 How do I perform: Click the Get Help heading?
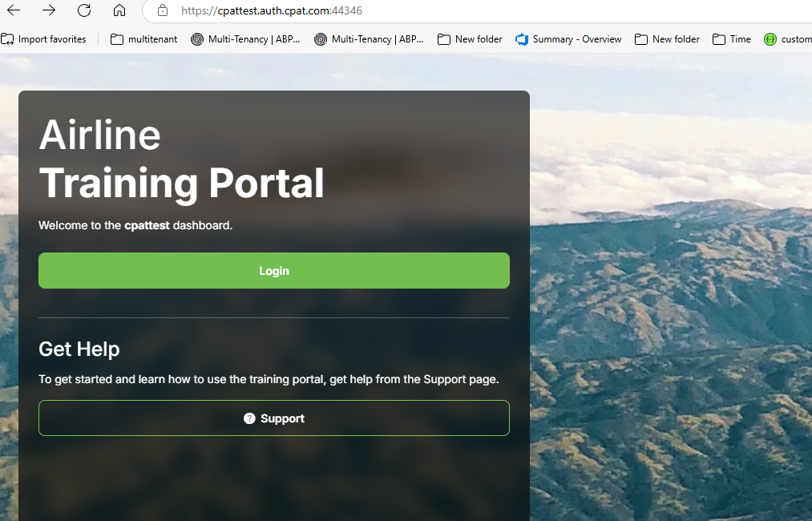[79, 349]
